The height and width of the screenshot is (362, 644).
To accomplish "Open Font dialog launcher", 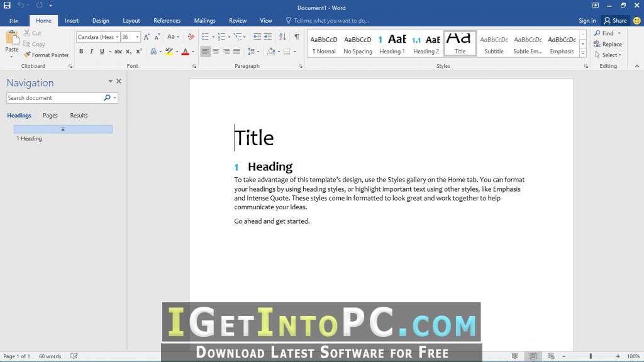I will pyautogui.click(x=194, y=66).
